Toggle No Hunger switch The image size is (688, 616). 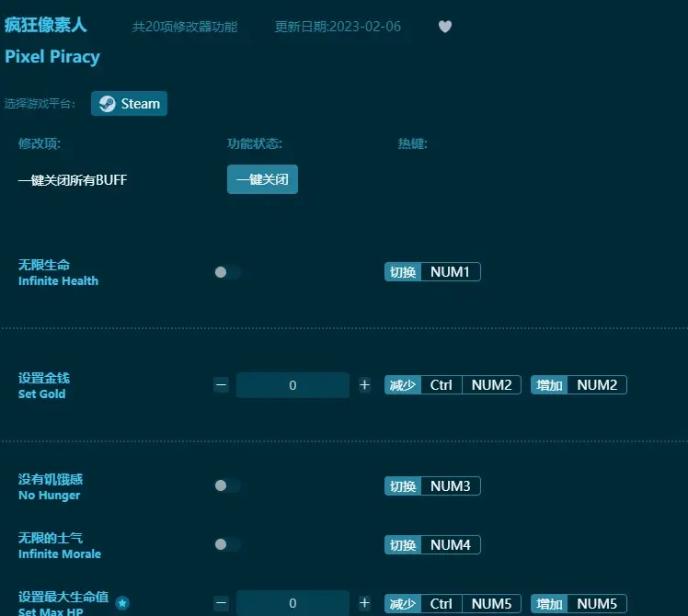point(227,485)
